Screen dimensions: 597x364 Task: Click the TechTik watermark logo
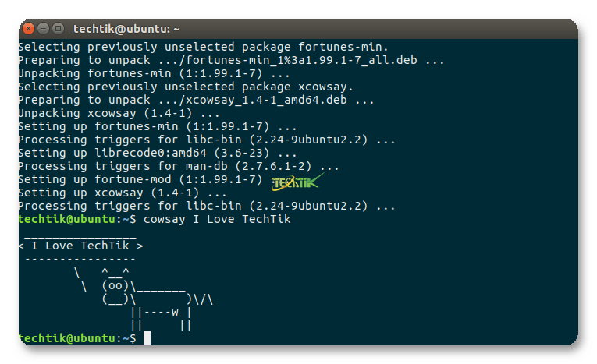pos(298,182)
